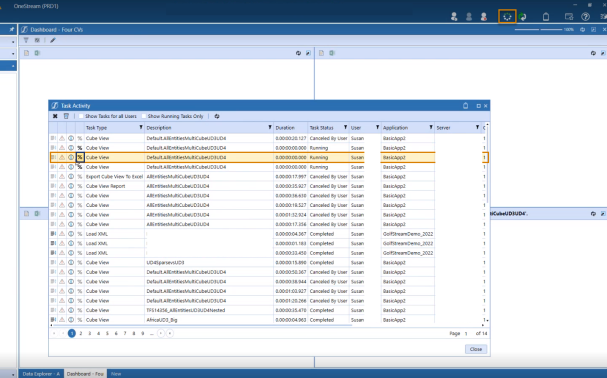
Task: Click the Excel icon in bottom-left panel
Action: click(37, 213)
